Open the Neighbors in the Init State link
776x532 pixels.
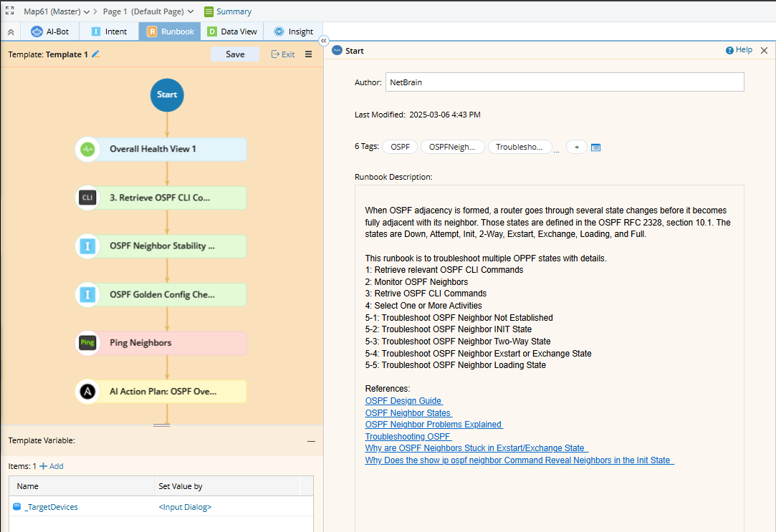click(519, 460)
